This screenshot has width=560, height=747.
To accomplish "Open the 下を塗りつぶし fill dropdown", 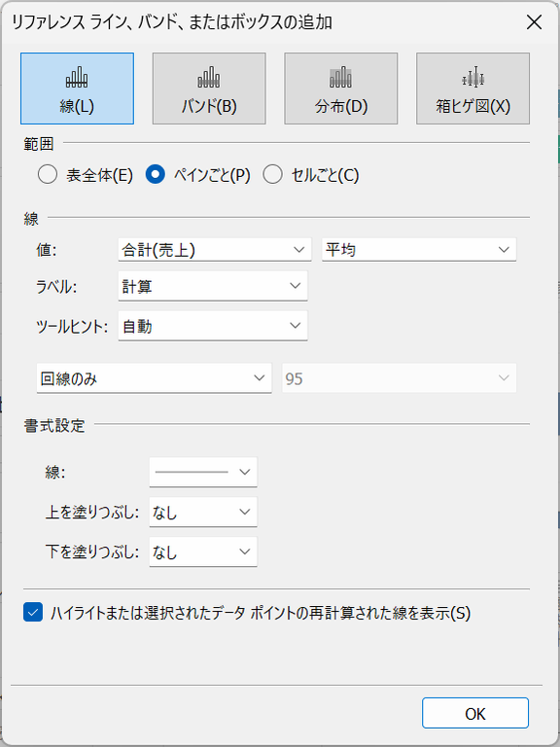I will (x=203, y=552).
